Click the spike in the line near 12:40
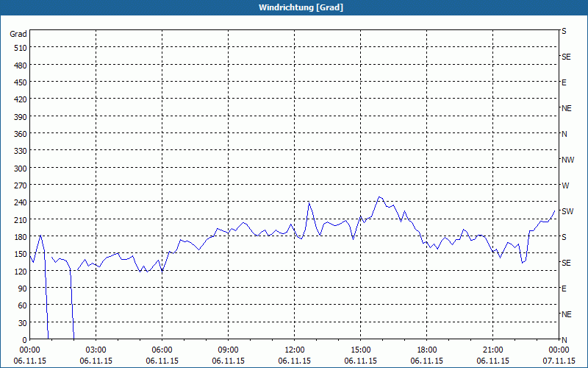This screenshot has width=588, height=368. coord(309,203)
